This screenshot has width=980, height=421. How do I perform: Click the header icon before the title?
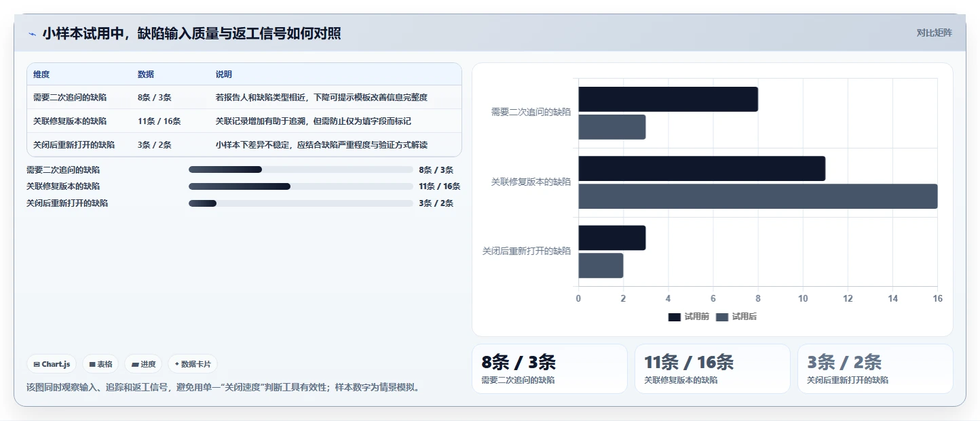pos(32,34)
